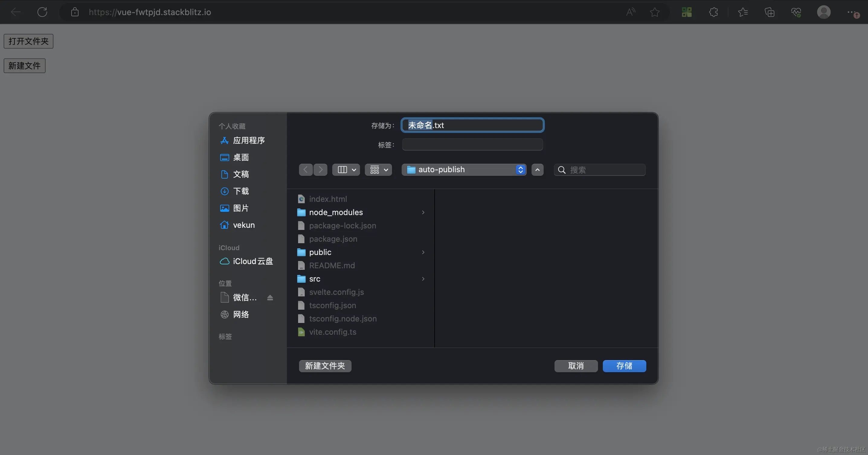This screenshot has height=455, width=868.
Task: Click the 新建文件夹 button in dialog
Action: pos(325,366)
